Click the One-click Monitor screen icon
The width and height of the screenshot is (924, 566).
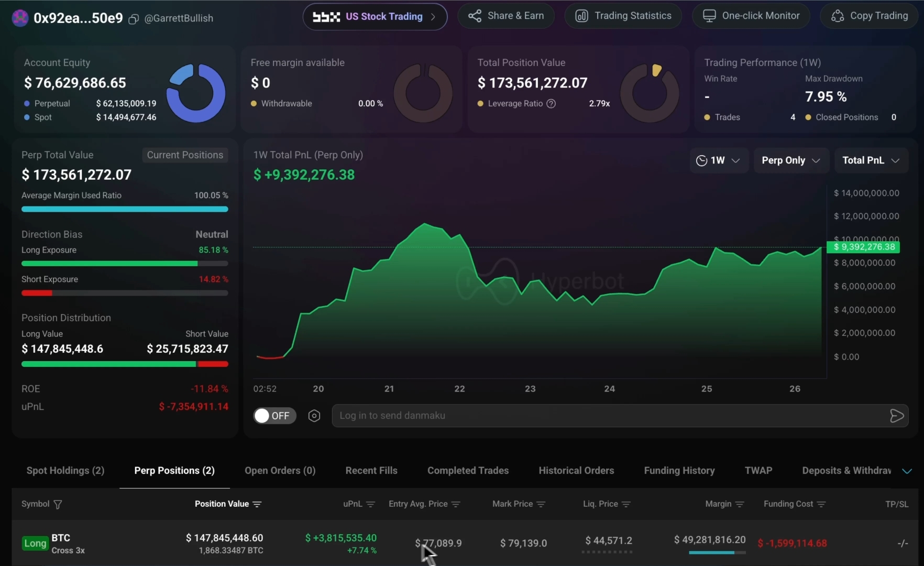[709, 16]
